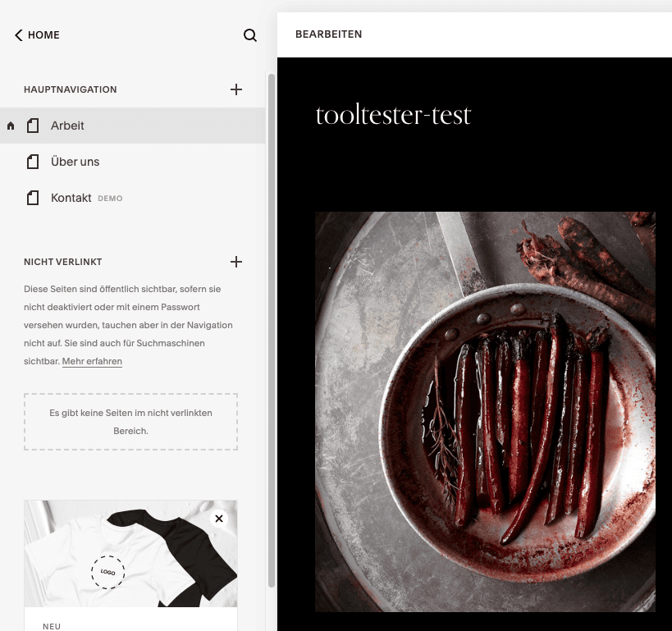Select the Arbeit page
This screenshot has height=631, width=672.
pyautogui.click(x=132, y=126)
